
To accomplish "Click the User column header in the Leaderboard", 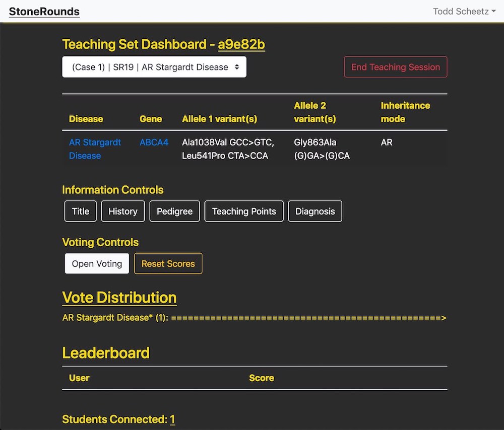I will pos(79,378).
